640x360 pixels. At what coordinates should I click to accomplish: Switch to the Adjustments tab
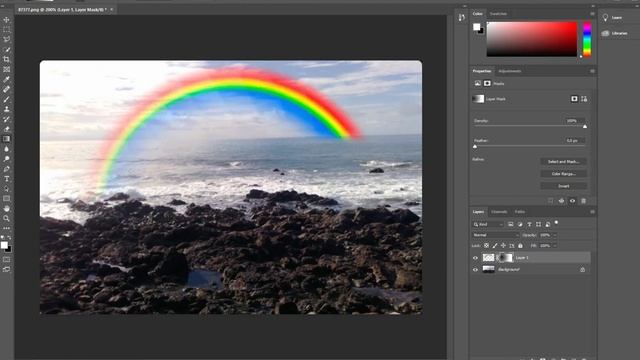[510, 71]
